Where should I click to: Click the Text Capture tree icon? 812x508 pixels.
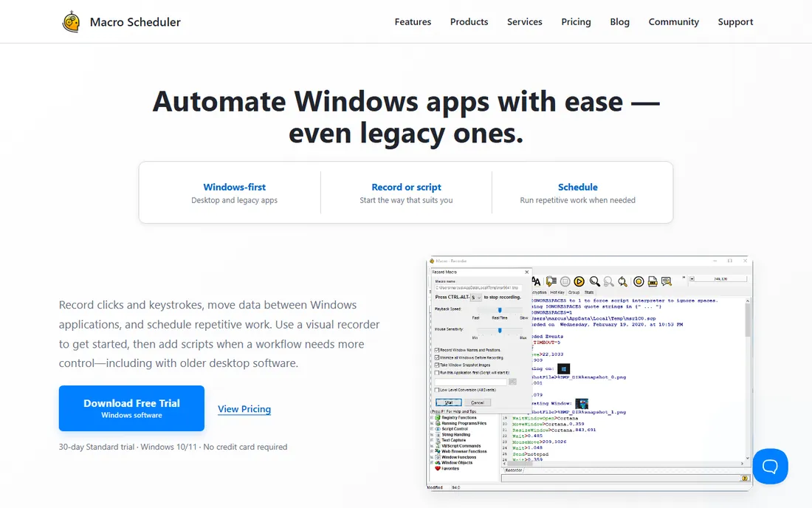[438, 440]
